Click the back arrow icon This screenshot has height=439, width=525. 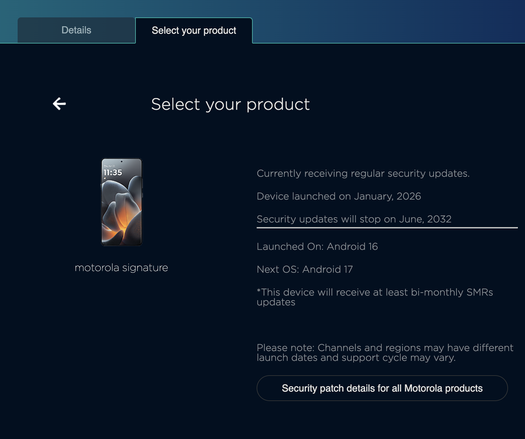59,104
